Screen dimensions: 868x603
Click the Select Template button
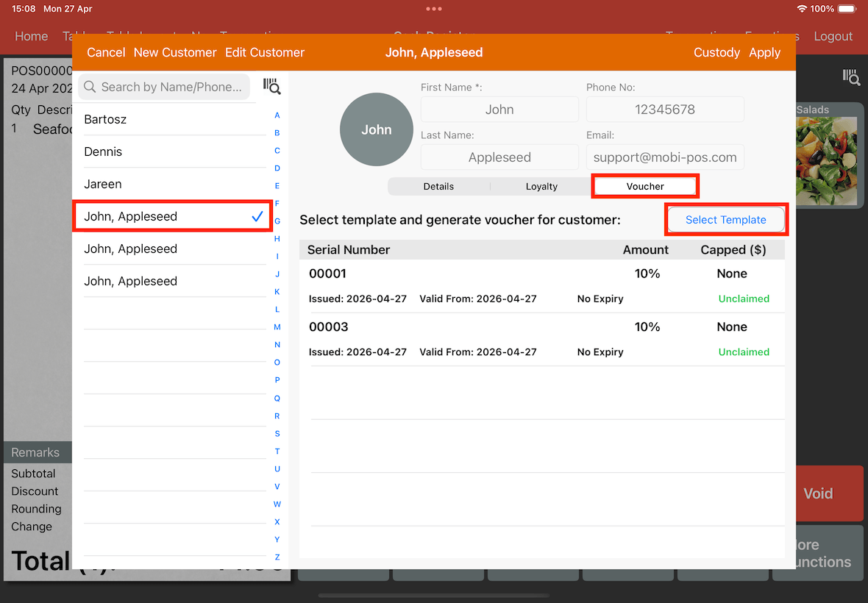click(726, 220)
